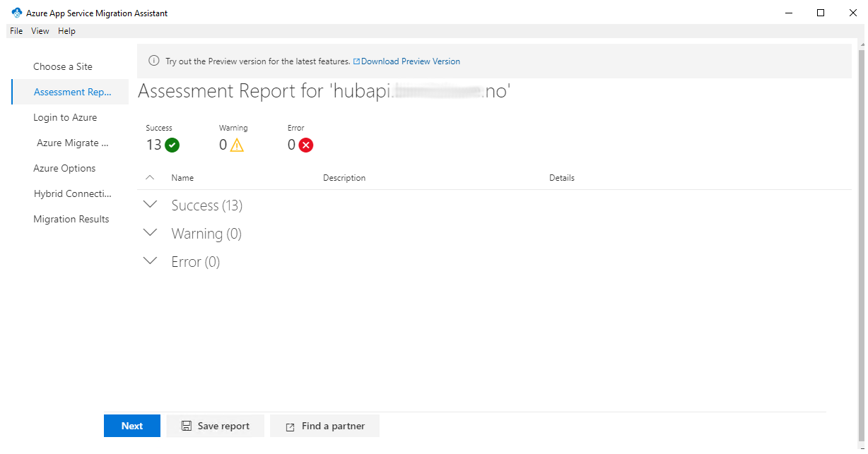Maximize the Migration Assistant window
This screenshot has width=868, height=454.
pos(821,13)
